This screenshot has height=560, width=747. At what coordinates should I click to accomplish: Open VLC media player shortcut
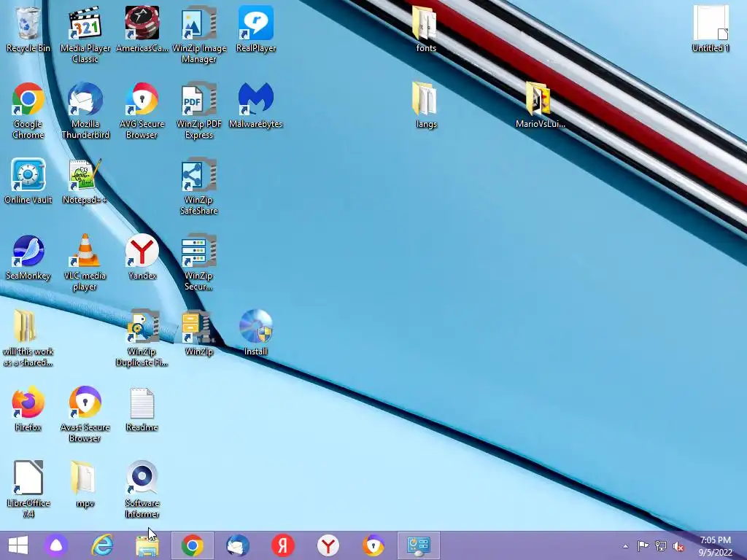(x=85, y=262)
